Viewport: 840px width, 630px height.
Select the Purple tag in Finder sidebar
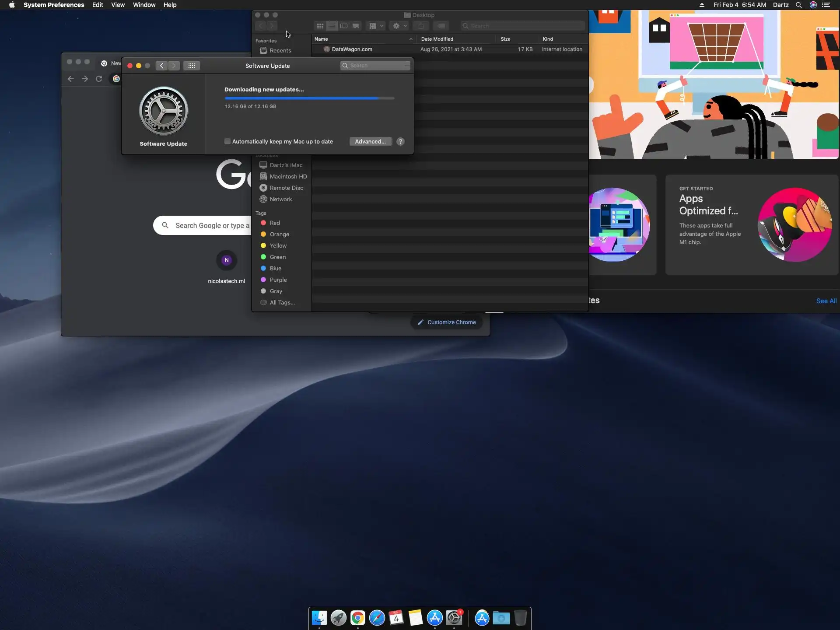point(278,280)
